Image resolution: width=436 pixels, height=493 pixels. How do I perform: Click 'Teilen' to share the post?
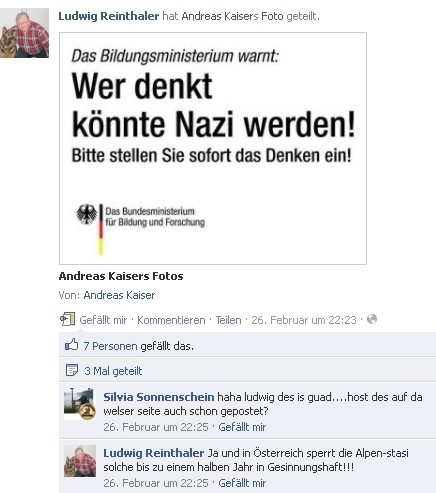tap(228, 320)
